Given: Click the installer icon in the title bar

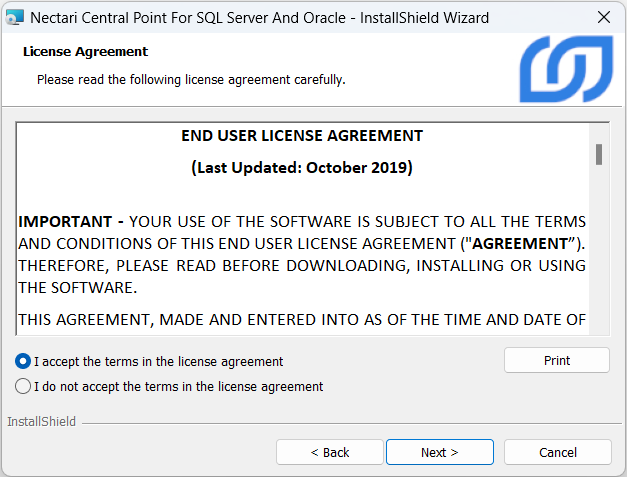Looking at the screenshot, I should pos(15,17).
